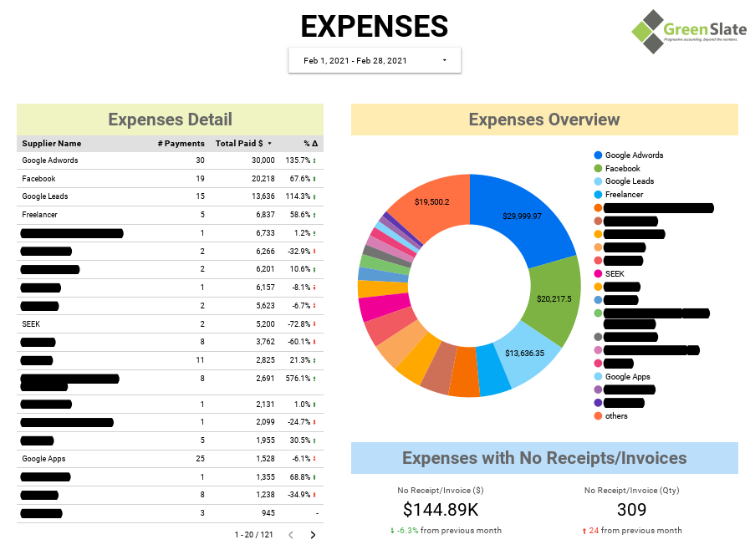This screenshot has width=750, height=560.
Task: Select the Google Adwords table row name
Action: [49, 160]
